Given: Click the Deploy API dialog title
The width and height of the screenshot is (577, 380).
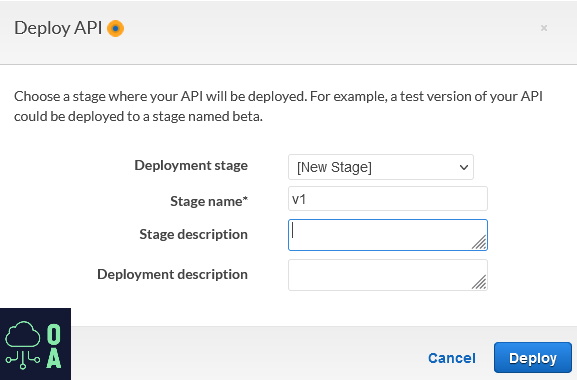Looking at the screenshot, I should tap(58, 28).
